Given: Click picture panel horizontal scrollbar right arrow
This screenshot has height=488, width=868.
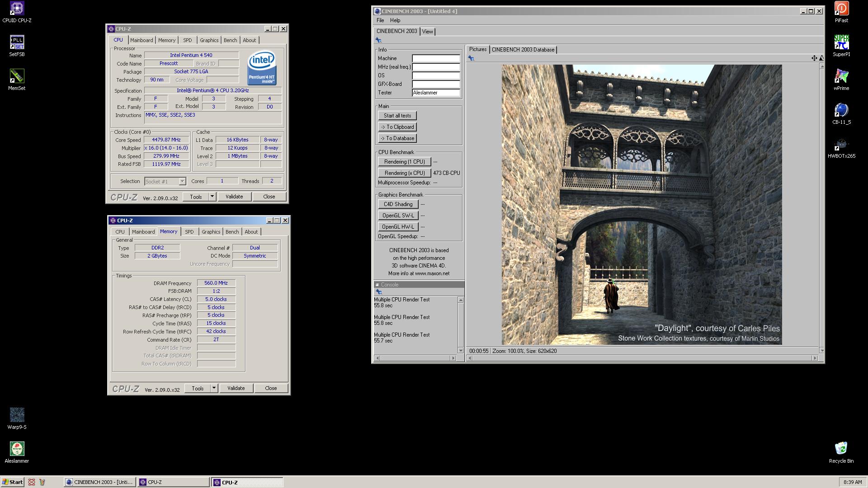Looking at the screenshot, I should point(815,358).
